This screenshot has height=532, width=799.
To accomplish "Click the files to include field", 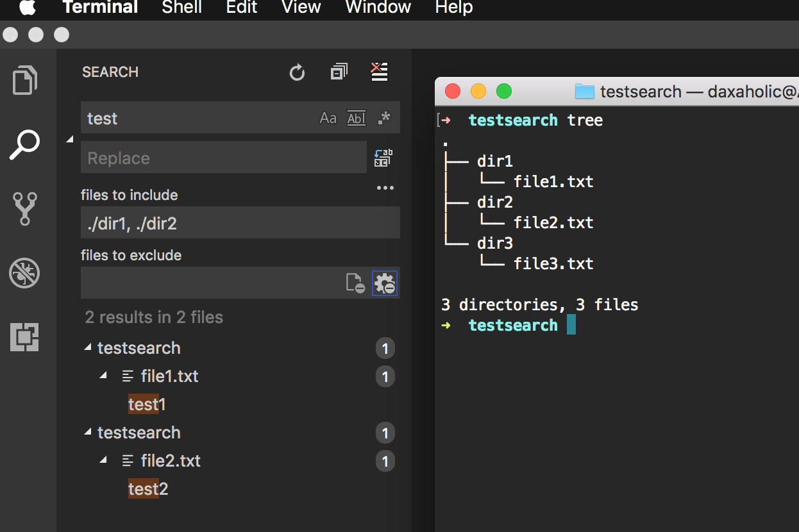I will [x=240, y=223].
